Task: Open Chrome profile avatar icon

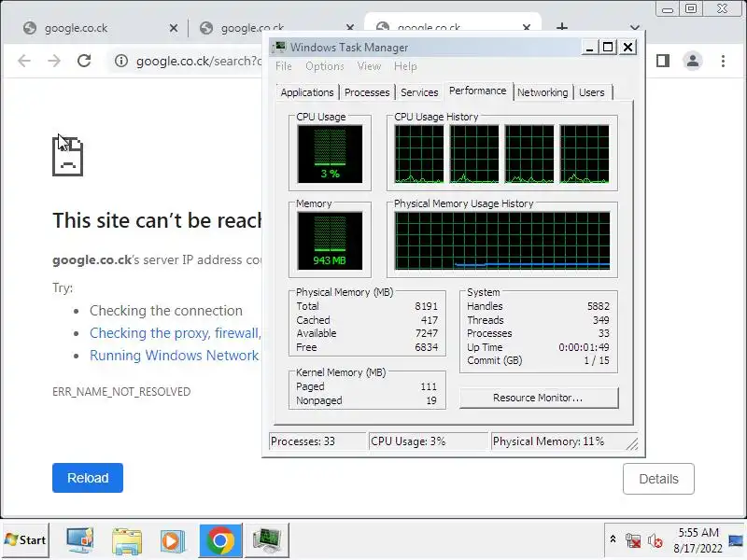Action: pos(693,61)
